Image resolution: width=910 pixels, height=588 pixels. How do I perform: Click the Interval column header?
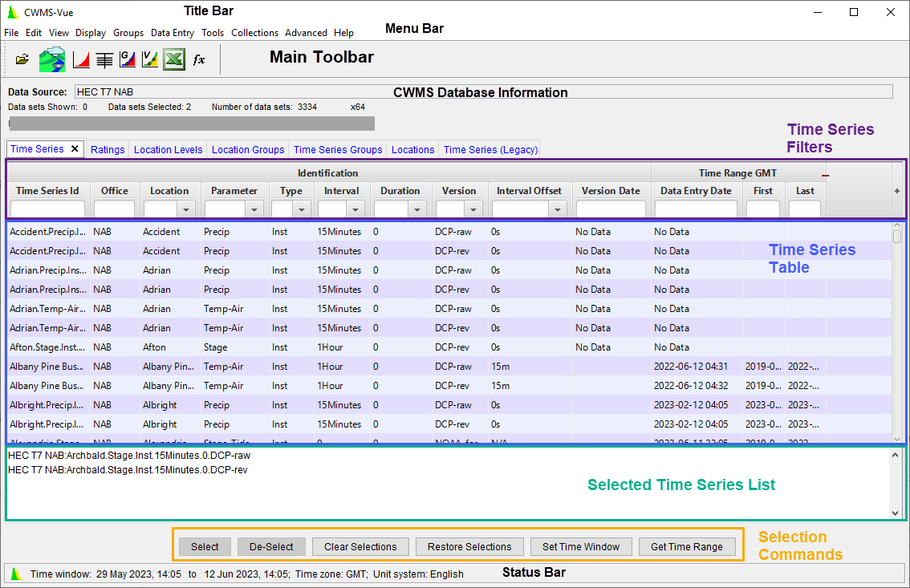341,191
